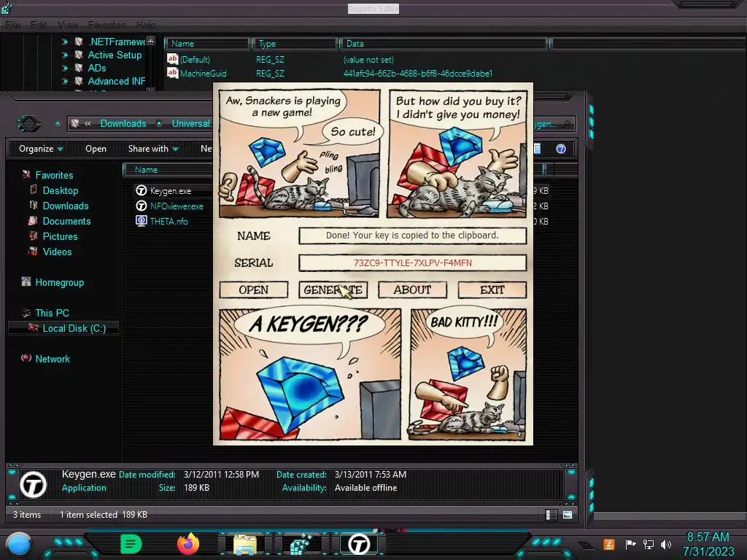Select Keygen.exe in the Explorer file list
The height and width of the screenshot is (560, 747).
point(171,191)
